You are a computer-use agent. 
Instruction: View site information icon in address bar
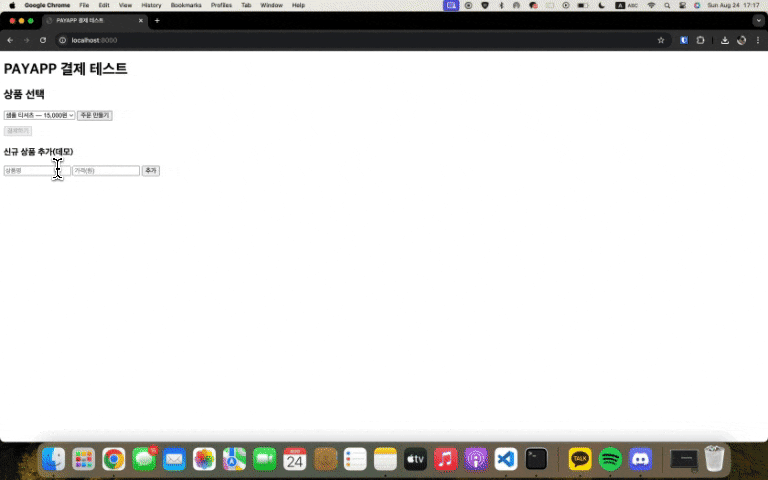click(x=63, y=40)
